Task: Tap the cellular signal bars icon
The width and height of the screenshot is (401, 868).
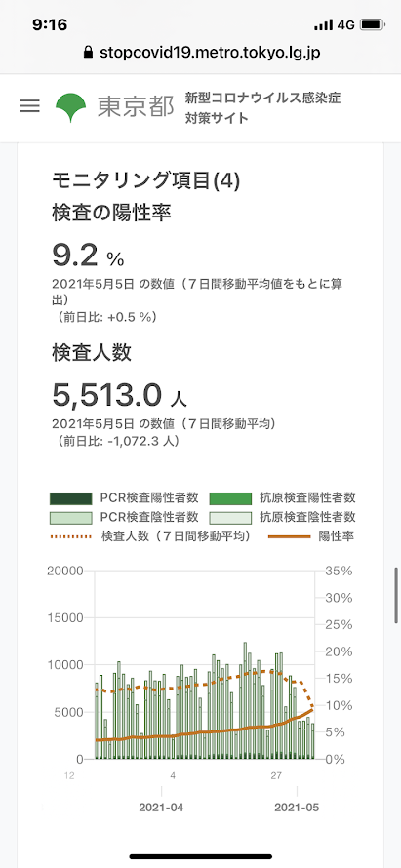Action: click(324, 25)
